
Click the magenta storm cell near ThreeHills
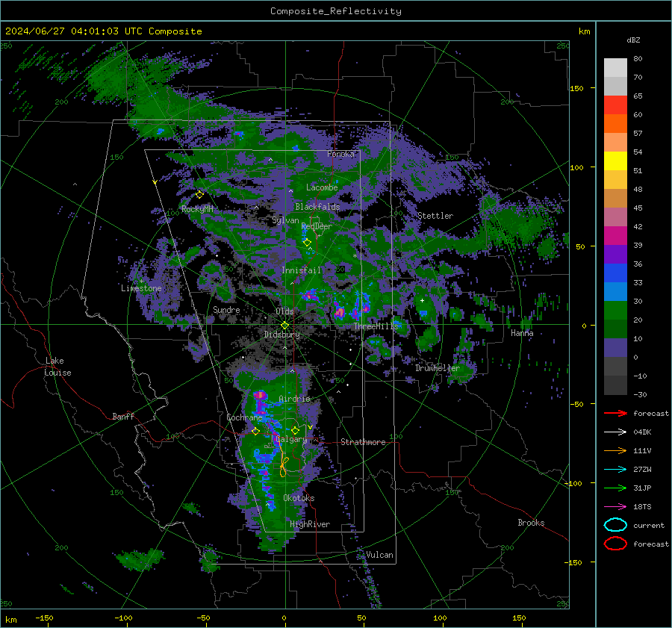point(340,311)
